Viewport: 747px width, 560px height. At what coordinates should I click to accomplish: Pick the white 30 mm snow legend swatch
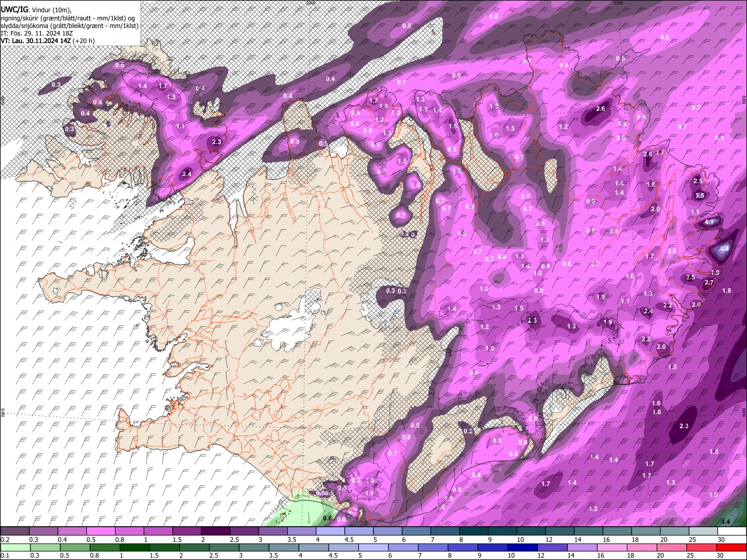731,531
